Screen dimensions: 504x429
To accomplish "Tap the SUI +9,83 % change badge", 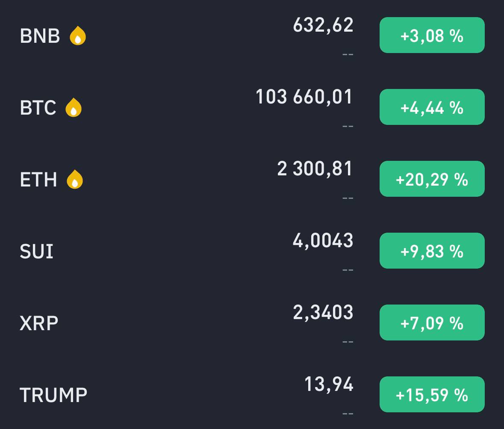I will click(x=432, y=251).
